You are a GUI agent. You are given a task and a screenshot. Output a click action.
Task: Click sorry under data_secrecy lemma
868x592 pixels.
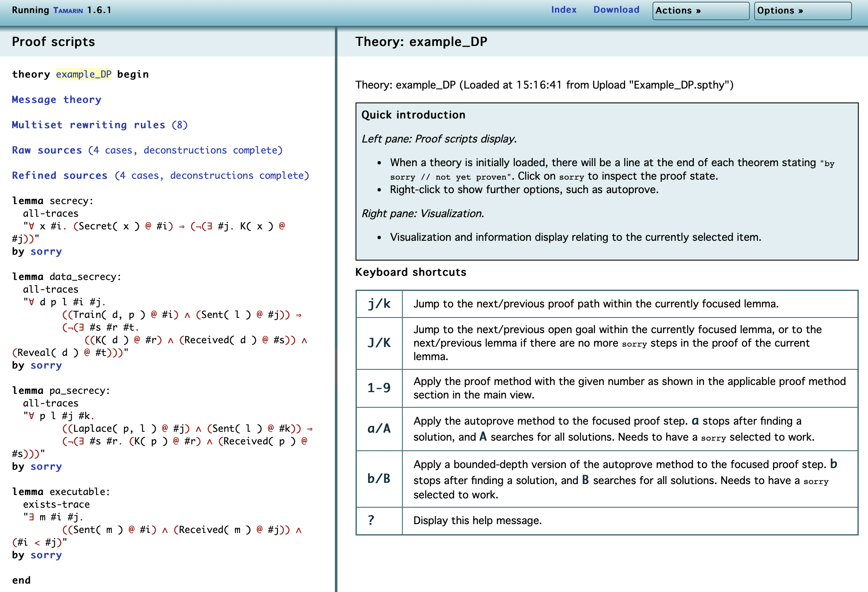[46, 365]
